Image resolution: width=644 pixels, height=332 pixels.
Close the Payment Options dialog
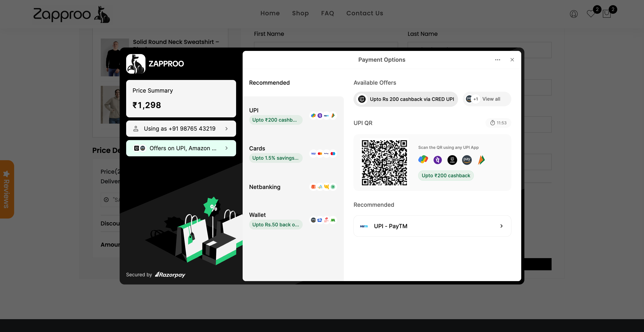coord(512,60)
